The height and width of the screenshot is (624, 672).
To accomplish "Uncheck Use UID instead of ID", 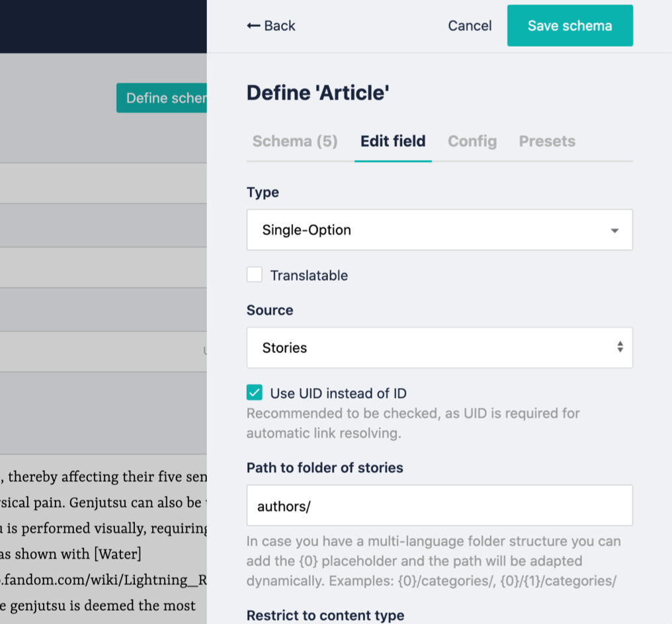I will click(255, 393).
